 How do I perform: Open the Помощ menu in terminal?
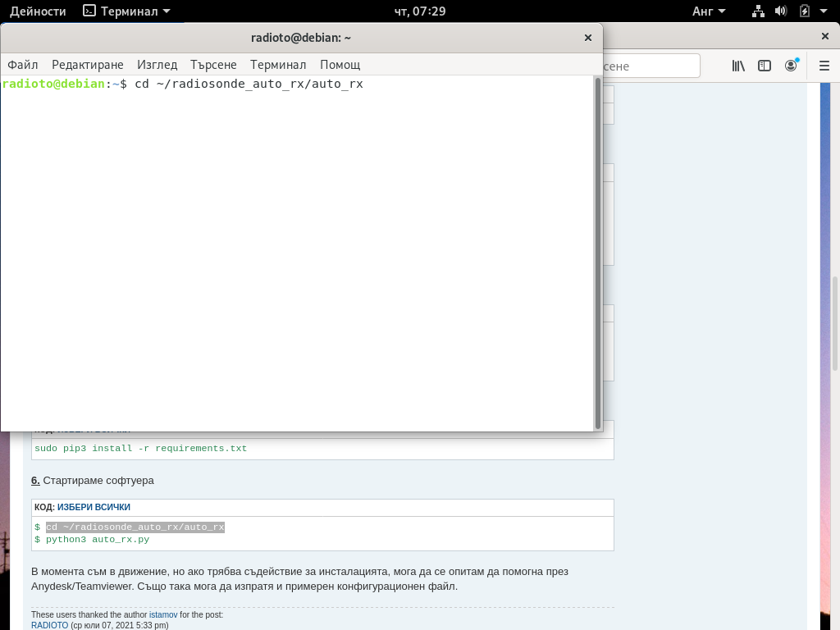point(340,65)
